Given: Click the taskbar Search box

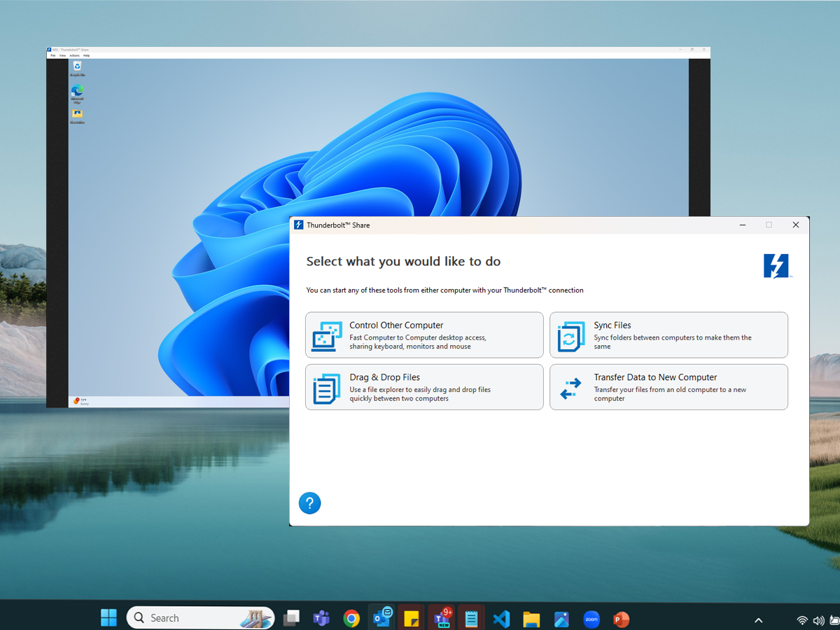Looking at the screenshot, I should point(200,618).
